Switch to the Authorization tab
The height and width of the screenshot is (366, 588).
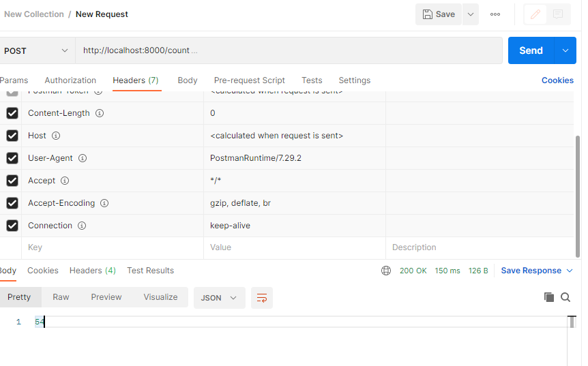[70, 80]
